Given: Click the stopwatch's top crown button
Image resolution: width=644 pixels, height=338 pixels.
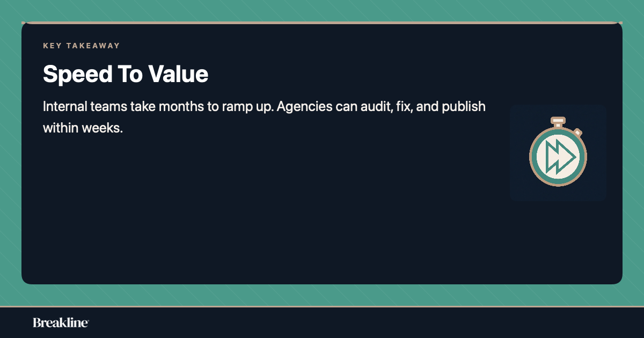Looking at the screenshot, I should click(558, 120).
